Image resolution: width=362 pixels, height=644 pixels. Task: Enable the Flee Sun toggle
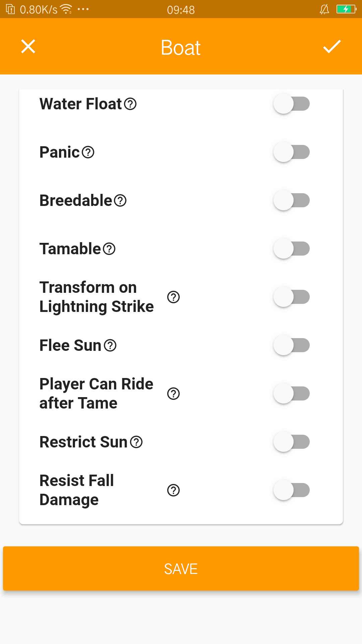coord(291,345)
